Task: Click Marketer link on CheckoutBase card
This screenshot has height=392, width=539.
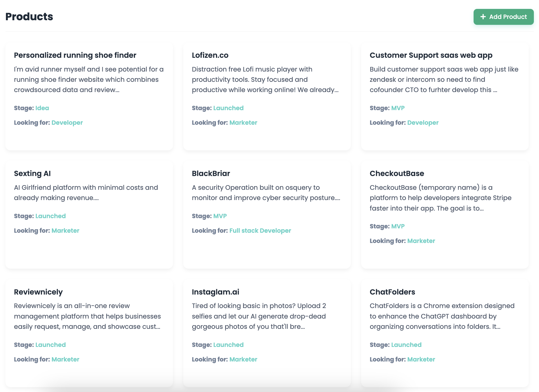Action: [x=421, y=241]
